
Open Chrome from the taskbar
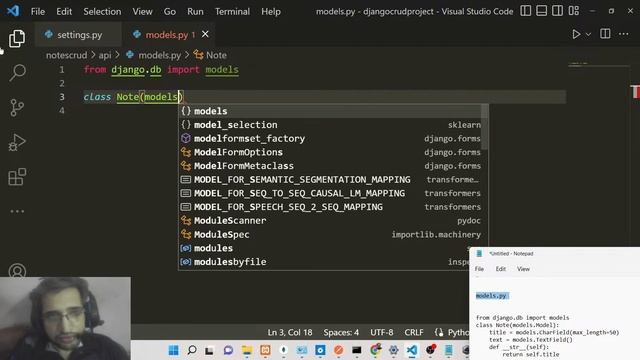click(x=375, y=350)
